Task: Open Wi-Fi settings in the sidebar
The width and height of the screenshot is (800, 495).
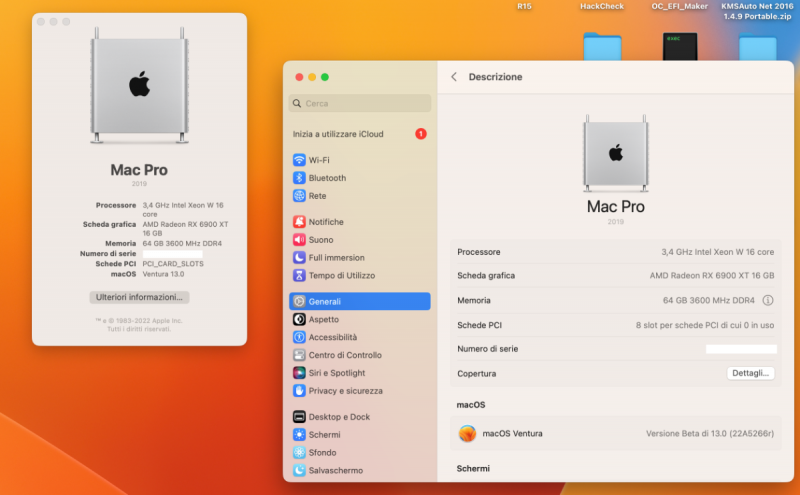Action: [x=319, y=160]
